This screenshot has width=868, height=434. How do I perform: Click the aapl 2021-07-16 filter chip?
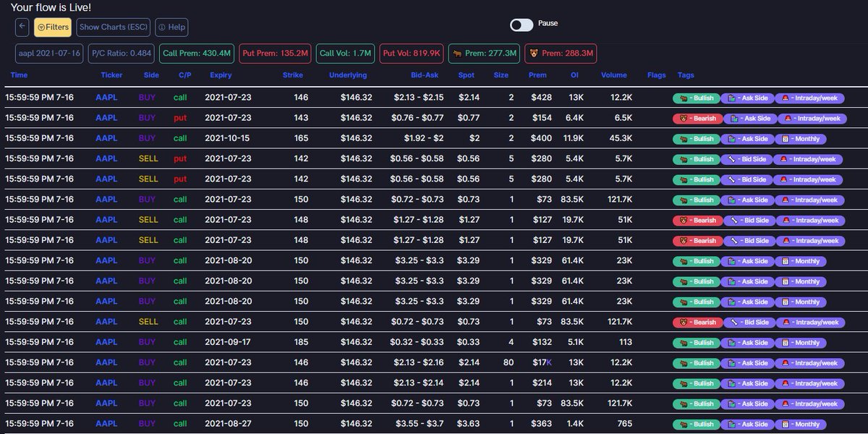(50, 53)
